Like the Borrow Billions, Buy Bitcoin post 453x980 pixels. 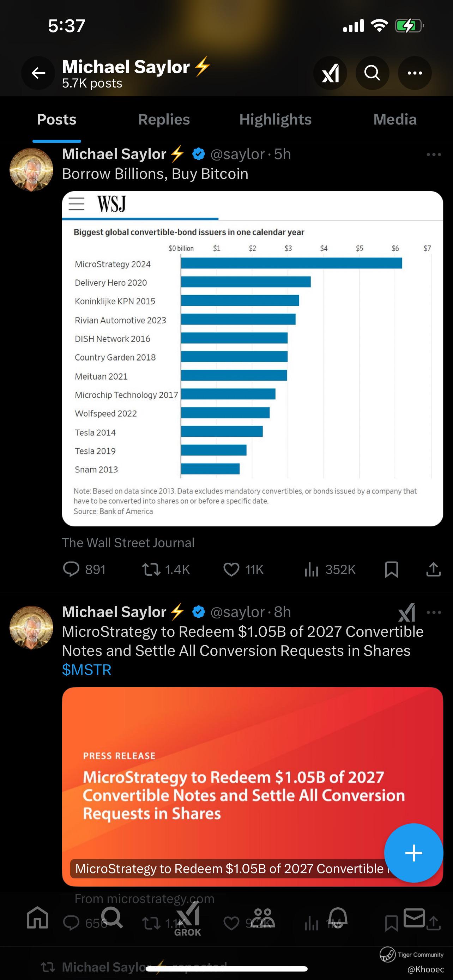(231, 569)
